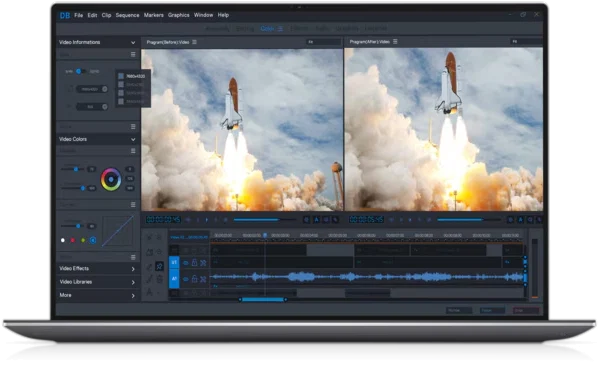Click the Before monitor progress bar
The width and height of the screenshot is (599, 367).
264,220
